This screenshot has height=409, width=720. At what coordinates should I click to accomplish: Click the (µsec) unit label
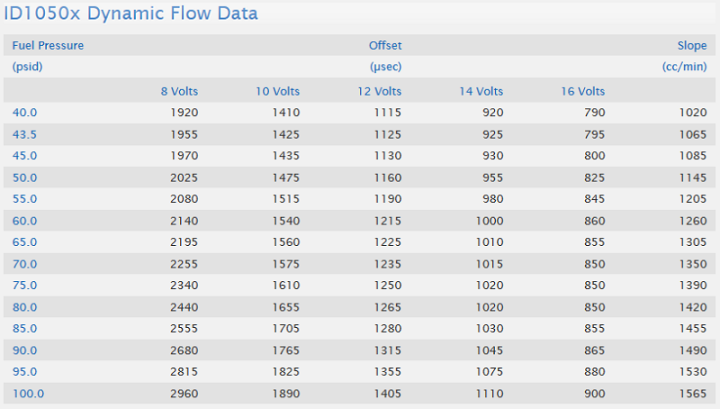tap(386, 67)
